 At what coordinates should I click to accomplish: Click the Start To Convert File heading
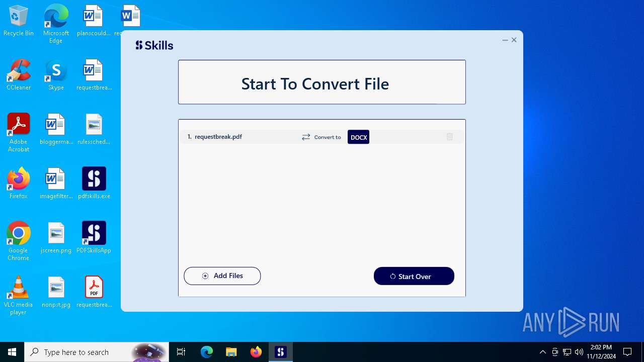[315, 83]
